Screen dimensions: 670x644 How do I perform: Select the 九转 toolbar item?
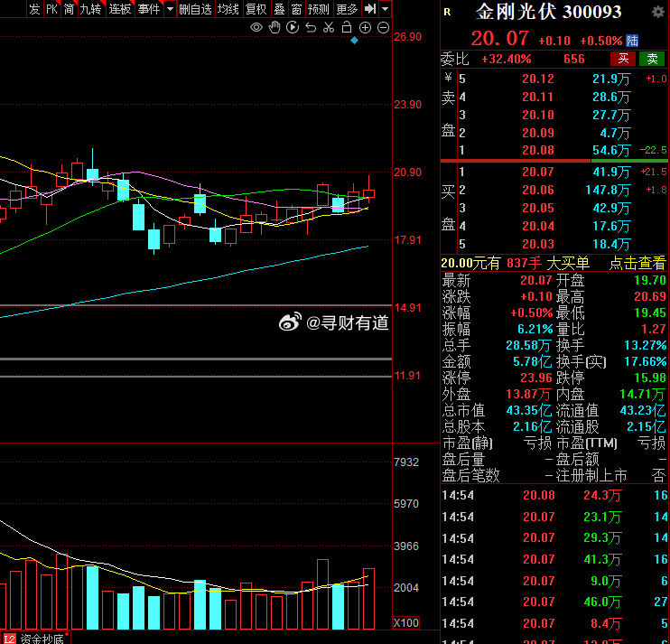pos(90,9)
